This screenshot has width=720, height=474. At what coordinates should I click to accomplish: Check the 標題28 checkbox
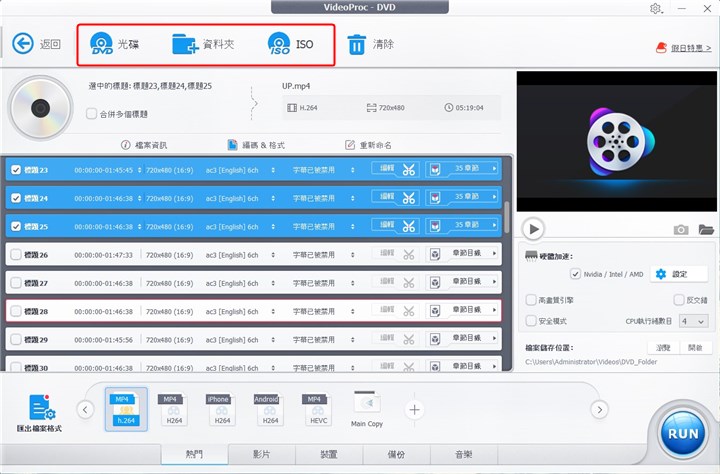click(x=16, y=311)
